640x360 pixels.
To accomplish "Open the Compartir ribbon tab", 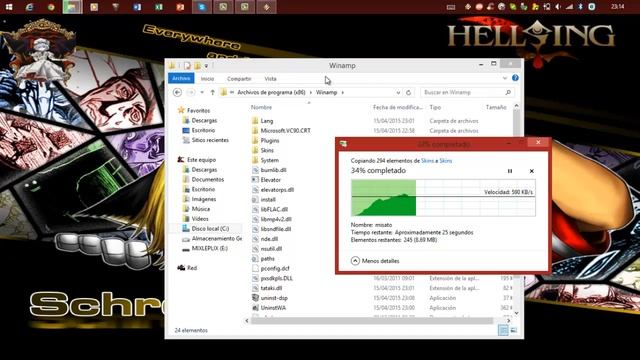I will pos(239,78).
